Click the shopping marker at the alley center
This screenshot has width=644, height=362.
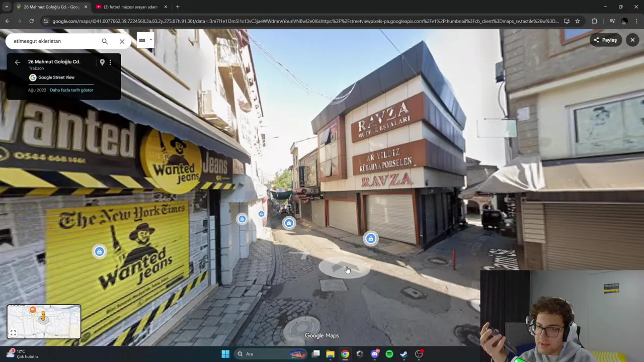(289, 223)
